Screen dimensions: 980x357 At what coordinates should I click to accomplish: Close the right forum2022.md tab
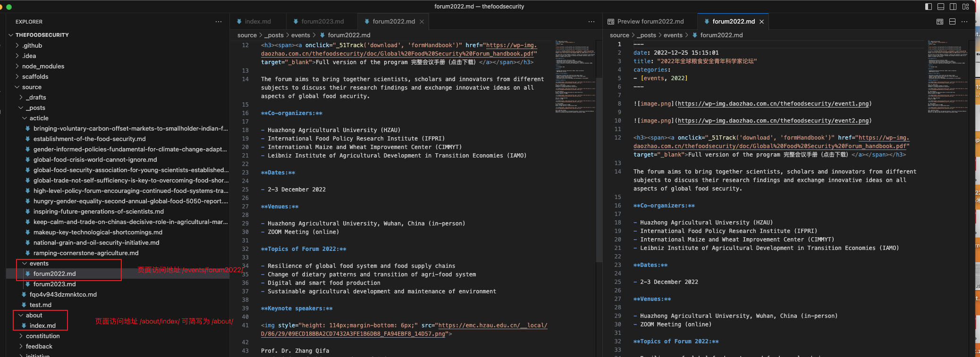(x=761, y=22)
